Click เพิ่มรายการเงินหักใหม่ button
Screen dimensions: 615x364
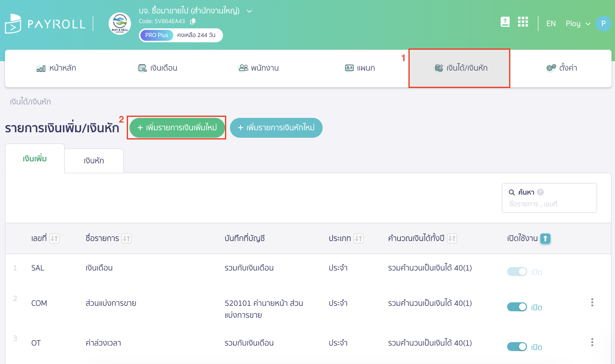coord(276,128)
